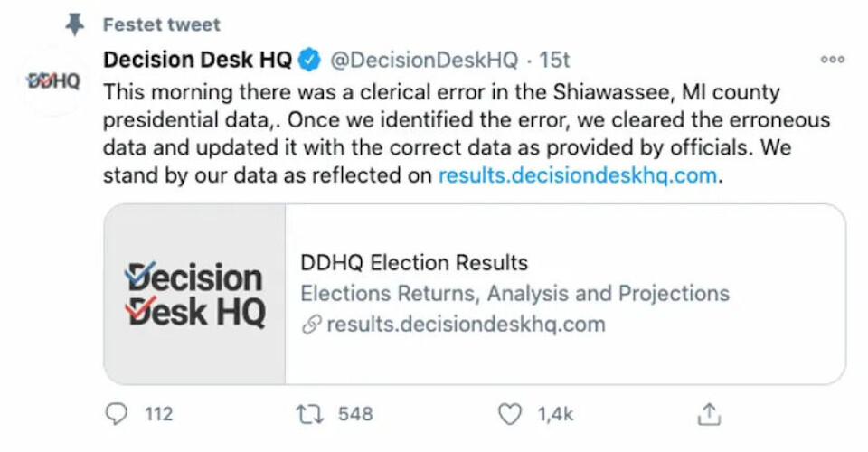Image resolution: width=868 pixels, height=452 pixels.
Task: Open the DDHQ profile avatar
Action: 52,81
